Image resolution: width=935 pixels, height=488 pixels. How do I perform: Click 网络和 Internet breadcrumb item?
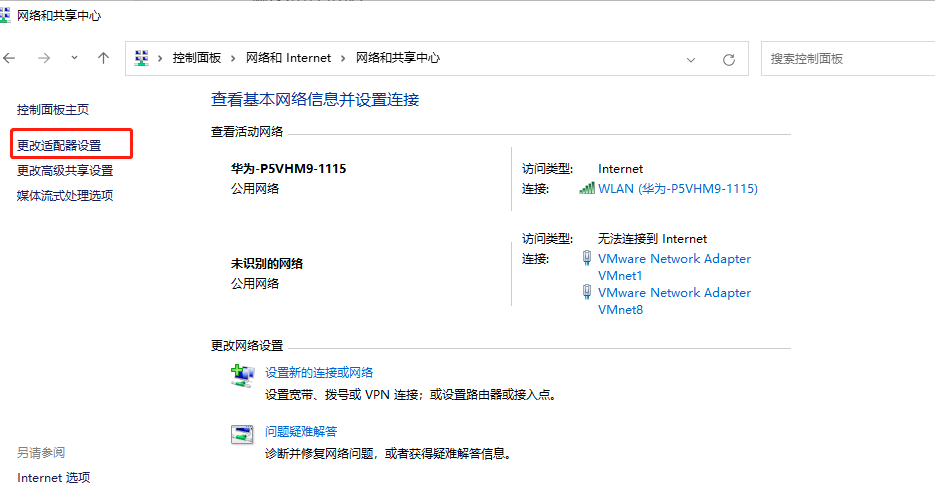(289, 58)
